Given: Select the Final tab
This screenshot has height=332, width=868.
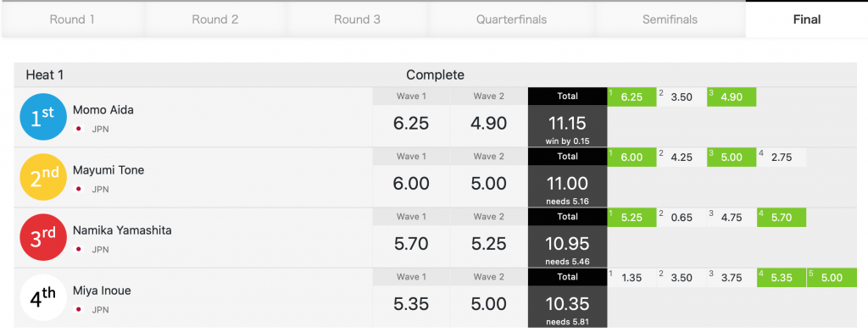Looking at the screenshot, I should click(x=807, y=19).
